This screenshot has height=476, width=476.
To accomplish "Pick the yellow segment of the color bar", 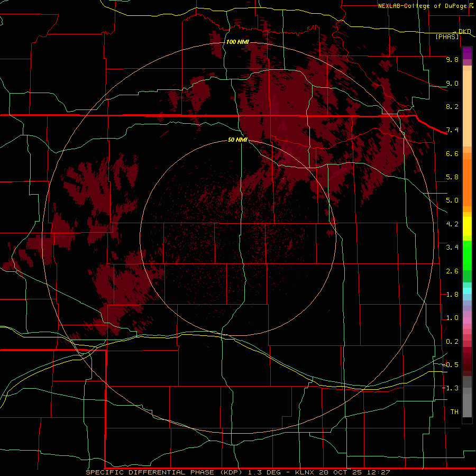I will 467,226.
